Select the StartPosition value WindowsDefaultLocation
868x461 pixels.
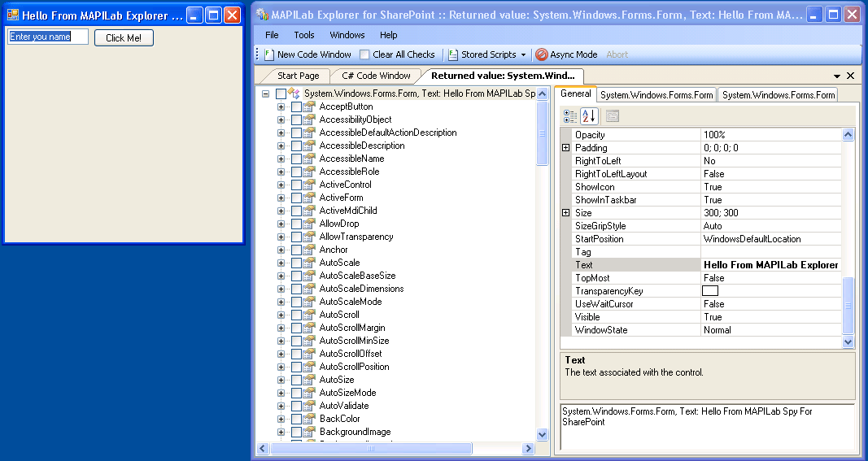point(752,239)
